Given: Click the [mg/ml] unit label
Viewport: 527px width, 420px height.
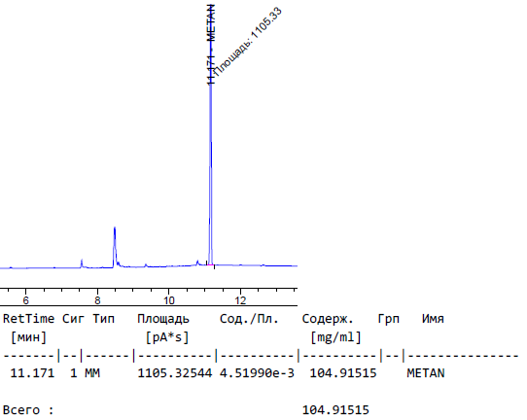Looking at the screenshot, I should [335, 337].
